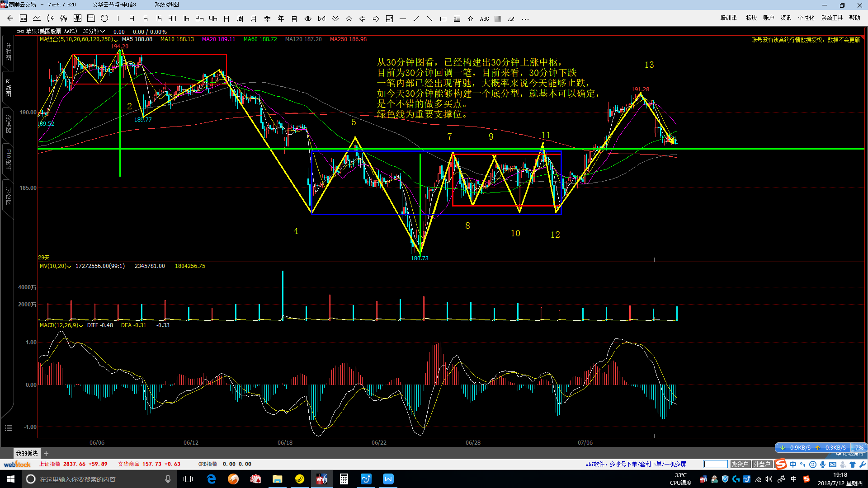Open Calculator from the taskbar
868x488 pixels.
click(x=344, y=479)
